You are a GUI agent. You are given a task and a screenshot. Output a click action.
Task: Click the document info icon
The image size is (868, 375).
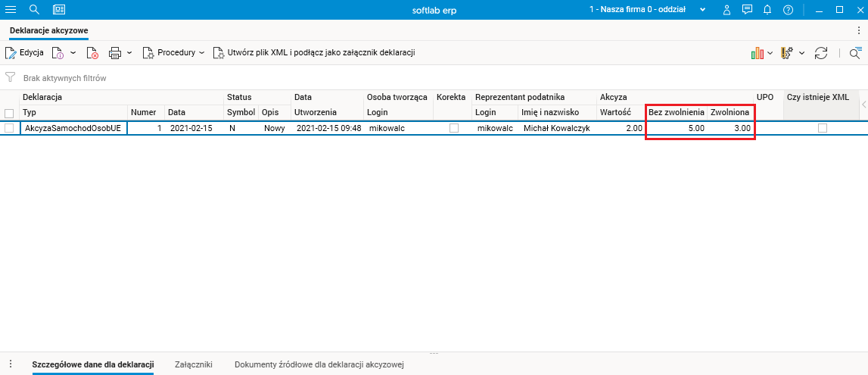click(x=58, y=53)
